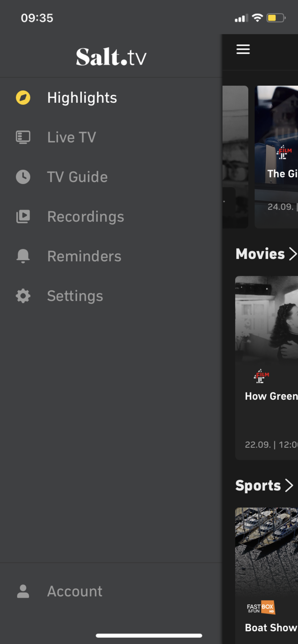Expand Movies section chevron

pyautogui.click(x=293, y=254)
